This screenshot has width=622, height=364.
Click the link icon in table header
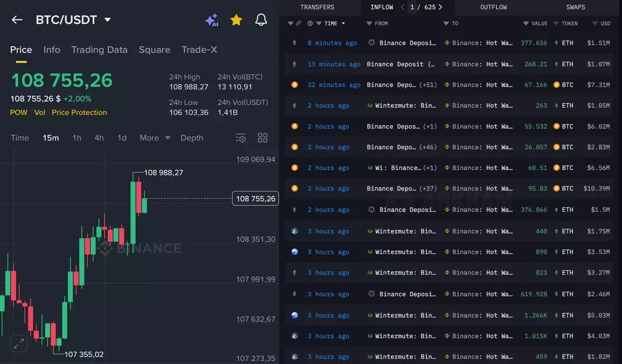[x=299, y=23]
